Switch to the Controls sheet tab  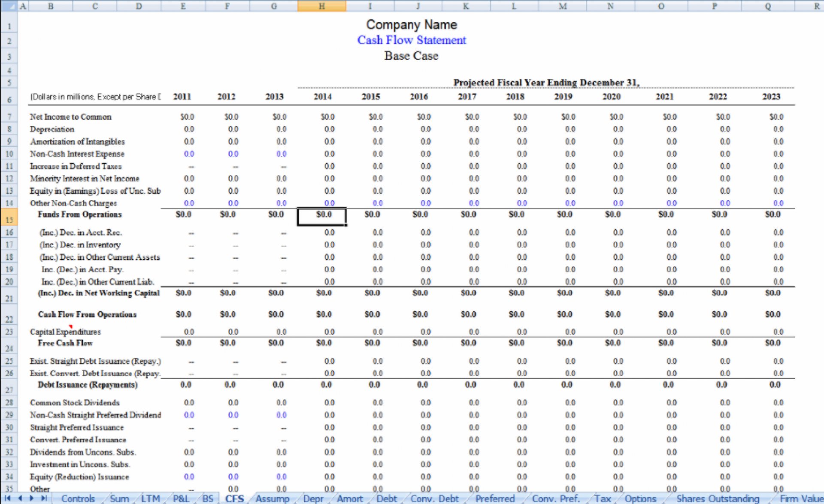click(78, 499)
